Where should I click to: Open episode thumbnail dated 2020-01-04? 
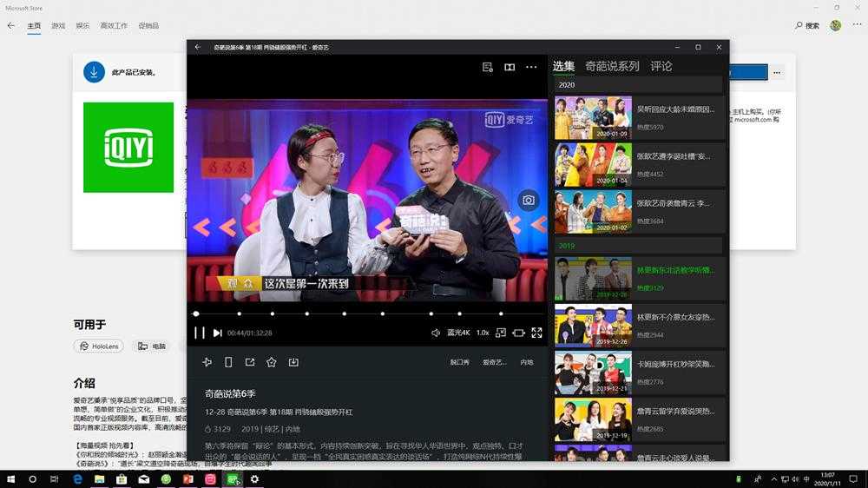[593, 164]
